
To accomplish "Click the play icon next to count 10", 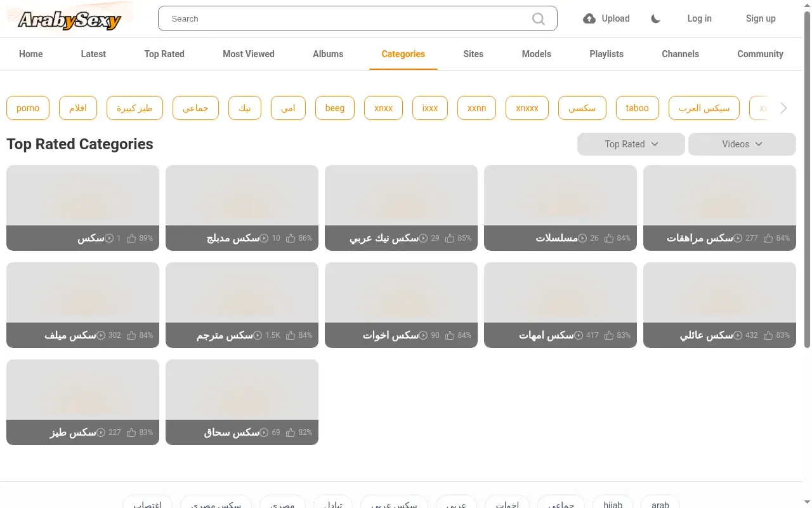I will 264,238.
